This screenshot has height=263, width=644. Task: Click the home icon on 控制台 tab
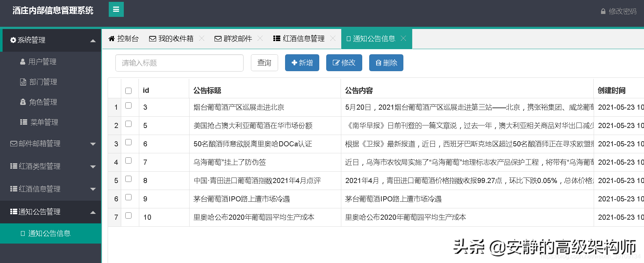click(112, 39)
